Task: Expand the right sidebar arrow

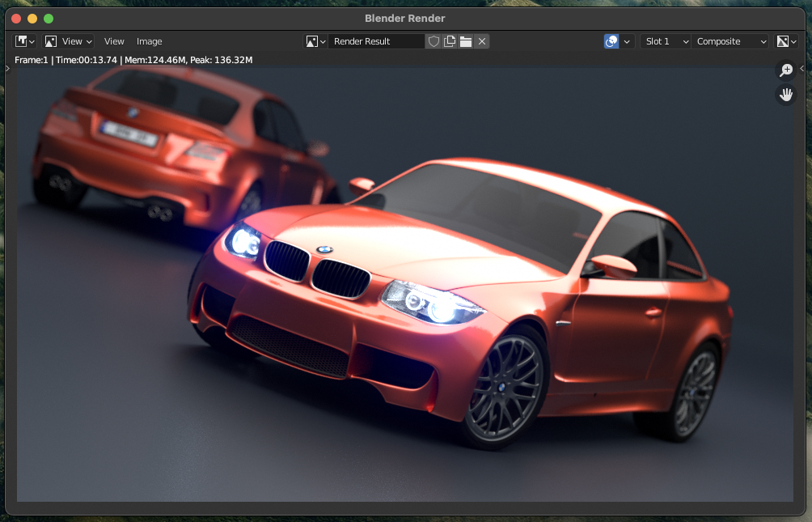Action: [801, 69]
